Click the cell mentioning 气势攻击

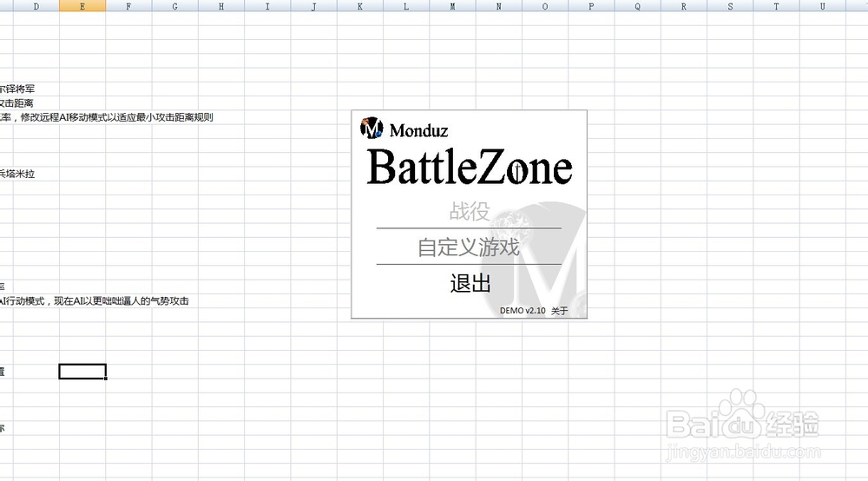95,301
